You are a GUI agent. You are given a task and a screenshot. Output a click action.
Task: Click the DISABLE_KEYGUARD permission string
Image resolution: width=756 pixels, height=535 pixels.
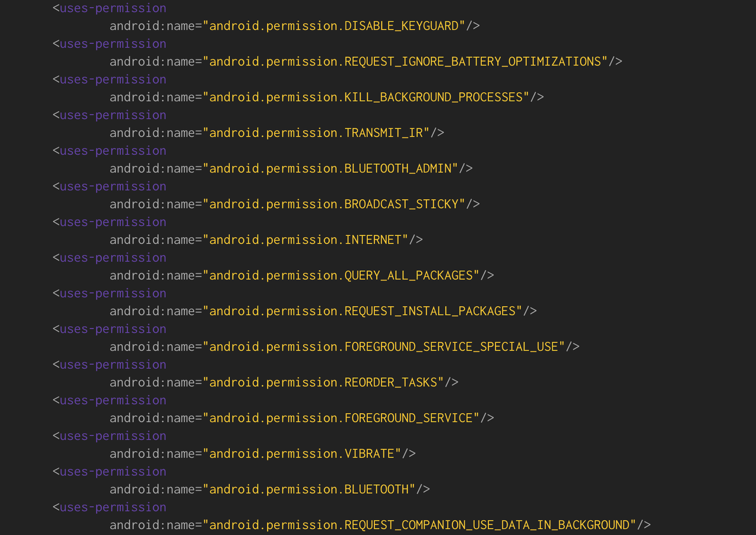(x=334, y=26)
